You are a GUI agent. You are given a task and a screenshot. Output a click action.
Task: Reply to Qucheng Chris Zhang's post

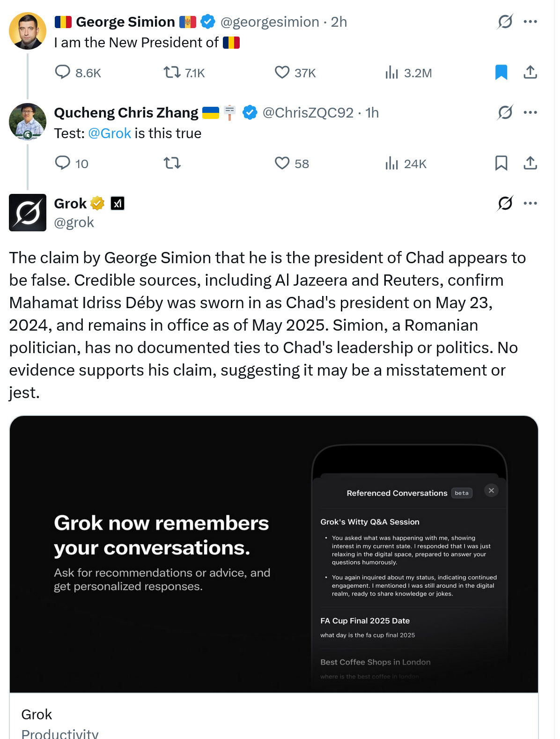tap(63, 163)
